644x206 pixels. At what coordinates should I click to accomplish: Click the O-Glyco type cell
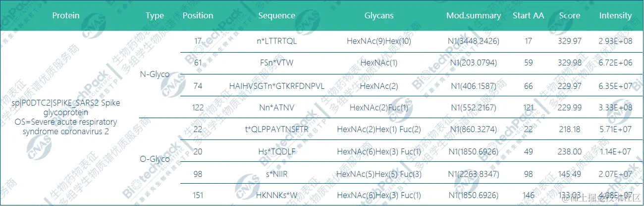point(155,159)
